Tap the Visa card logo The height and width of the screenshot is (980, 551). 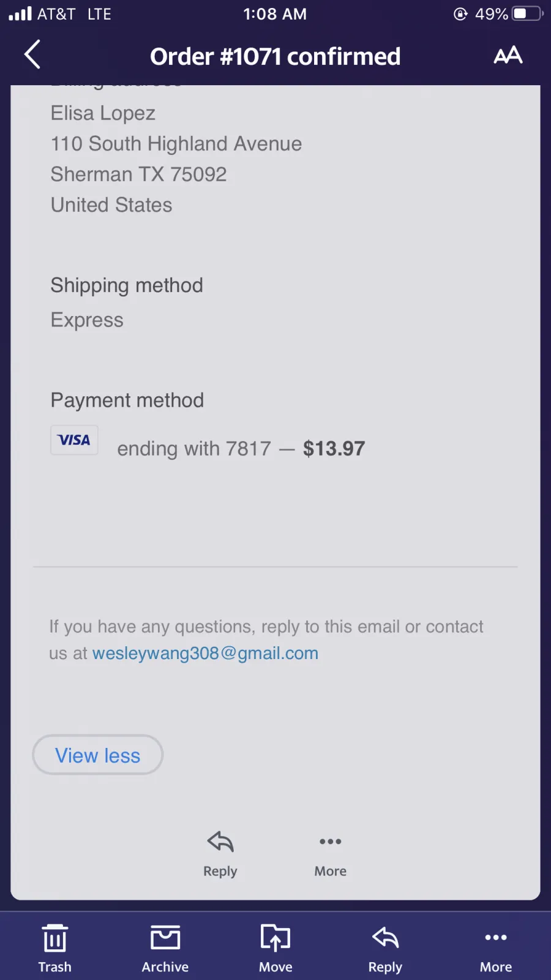74,440
